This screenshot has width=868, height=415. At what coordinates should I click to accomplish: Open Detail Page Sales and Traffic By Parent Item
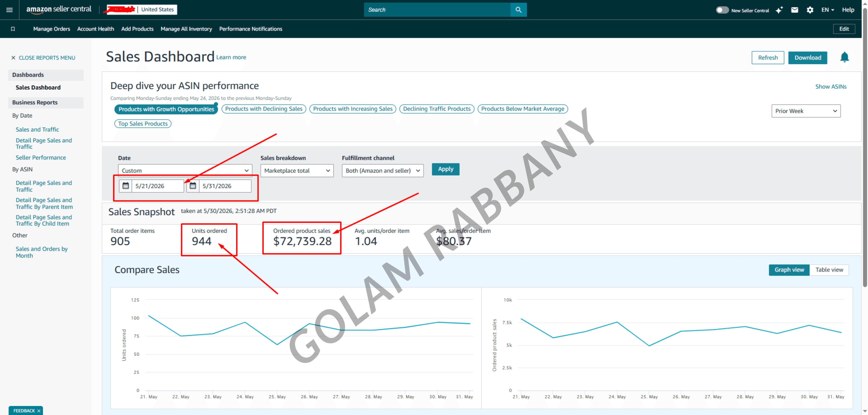click(44, 204)
